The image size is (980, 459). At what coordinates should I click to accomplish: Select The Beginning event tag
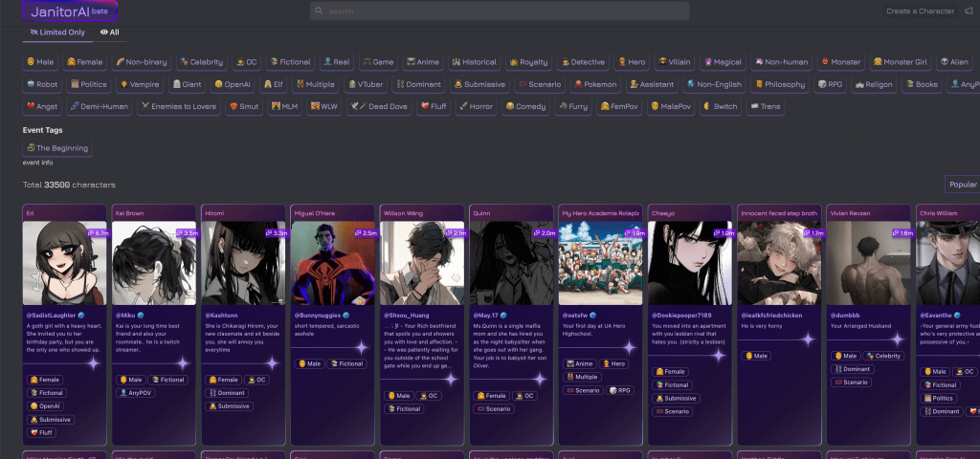58,148
